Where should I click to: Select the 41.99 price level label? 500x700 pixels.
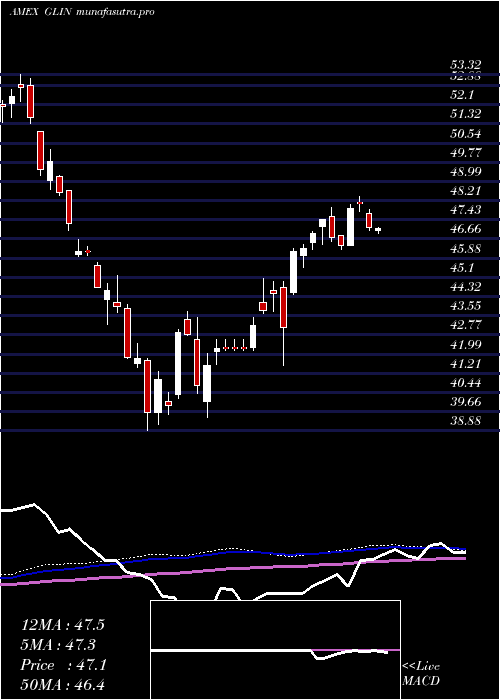465,344
